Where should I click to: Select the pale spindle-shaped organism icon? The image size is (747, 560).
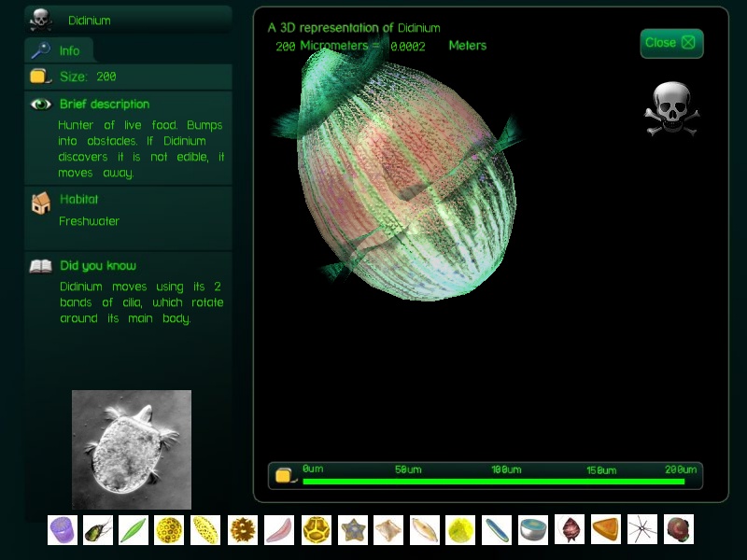tap(425, 529)
